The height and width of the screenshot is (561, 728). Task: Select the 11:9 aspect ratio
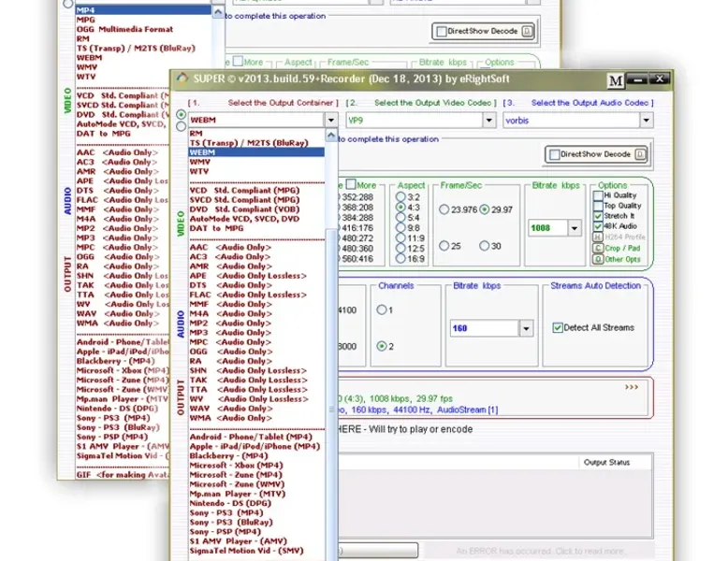pos(400,238)
